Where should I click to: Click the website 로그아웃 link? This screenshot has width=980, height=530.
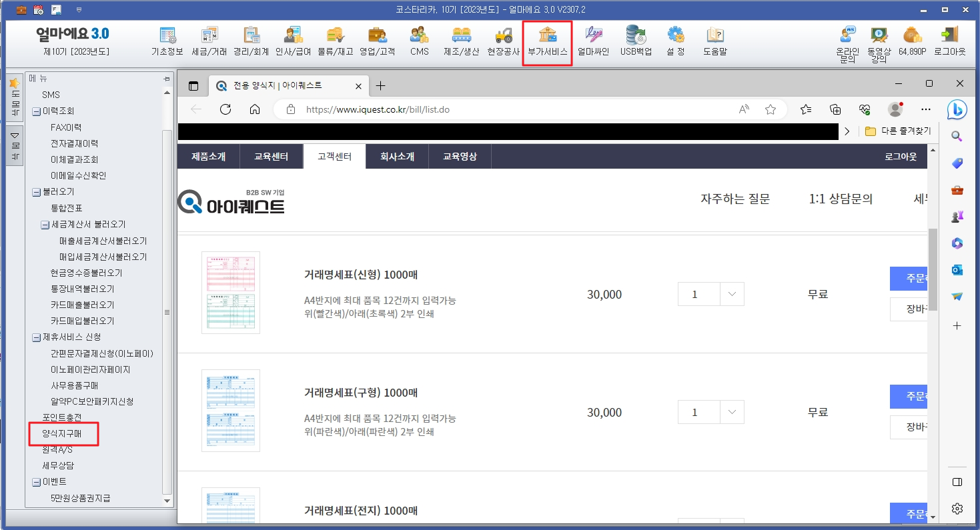click(901, 157)
